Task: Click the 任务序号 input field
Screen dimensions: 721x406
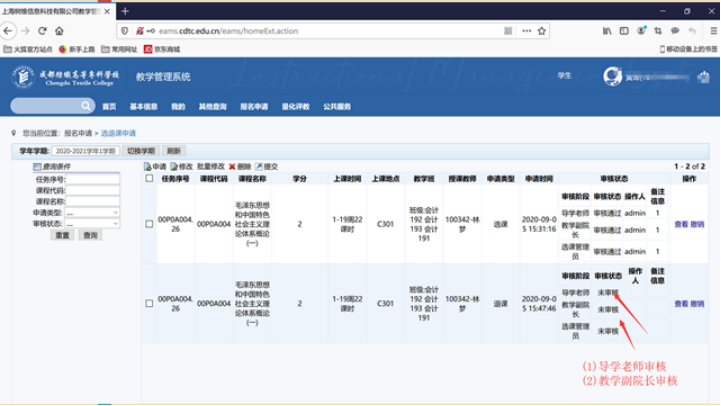Action: [92, 179]
